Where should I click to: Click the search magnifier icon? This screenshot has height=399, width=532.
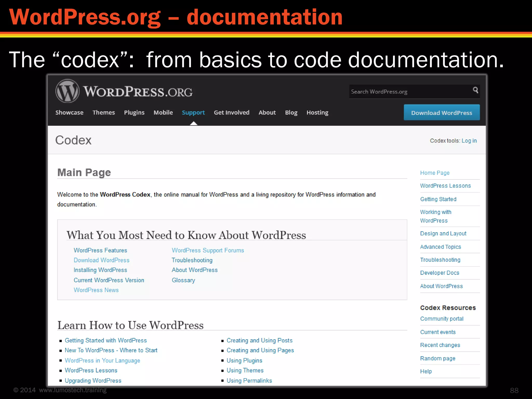(x=475, y=90)
